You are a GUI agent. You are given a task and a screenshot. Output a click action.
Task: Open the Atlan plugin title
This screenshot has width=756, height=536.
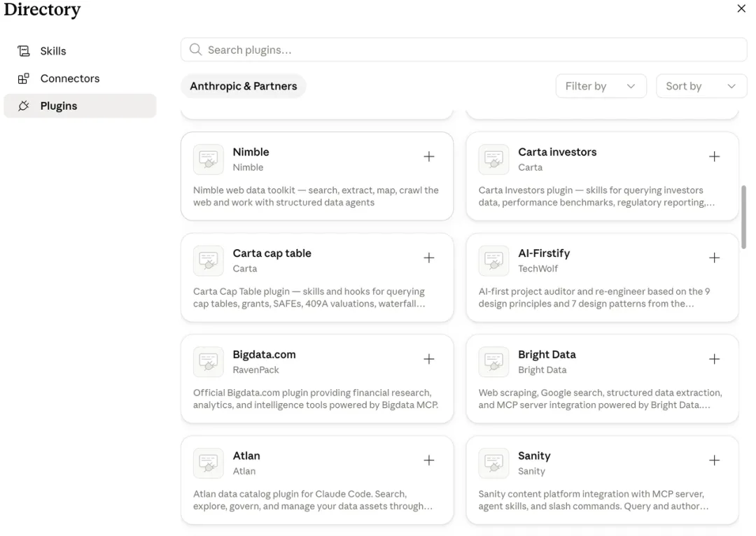coord(246,456)
